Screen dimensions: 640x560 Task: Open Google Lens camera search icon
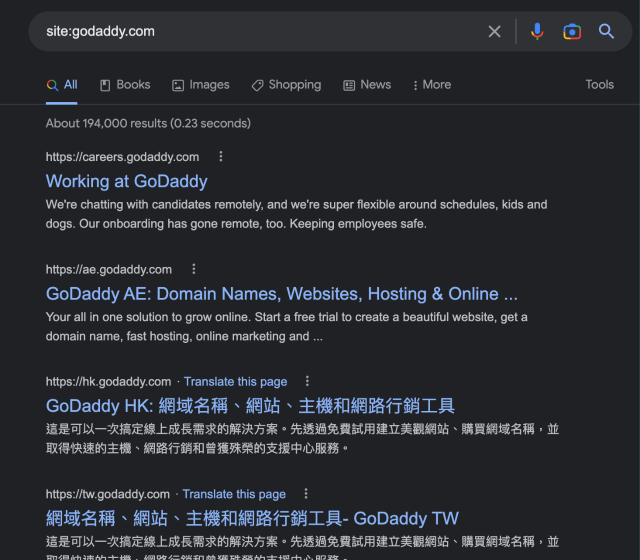(x=572, y=31)
